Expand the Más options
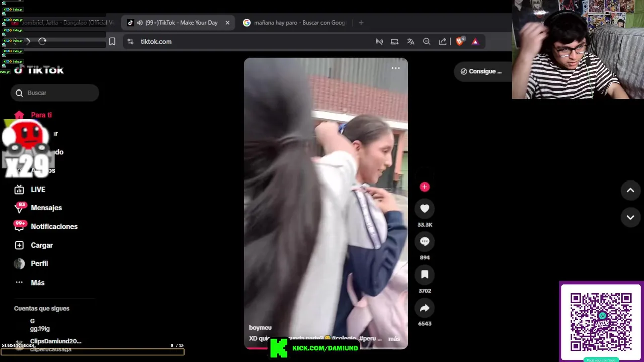644x362 pixels. [38, 283]
